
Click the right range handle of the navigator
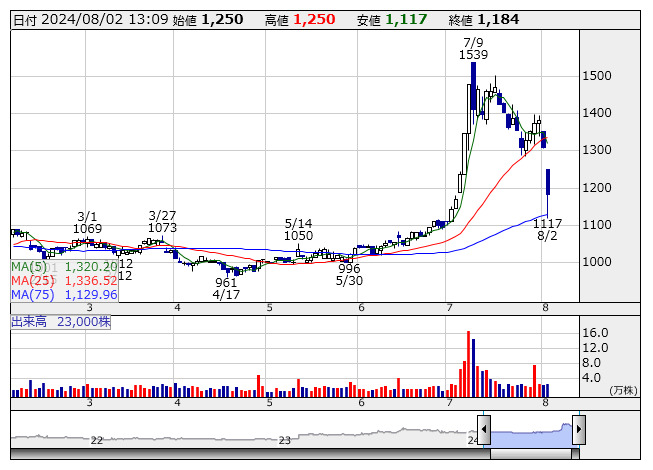[x=578, y=430]
